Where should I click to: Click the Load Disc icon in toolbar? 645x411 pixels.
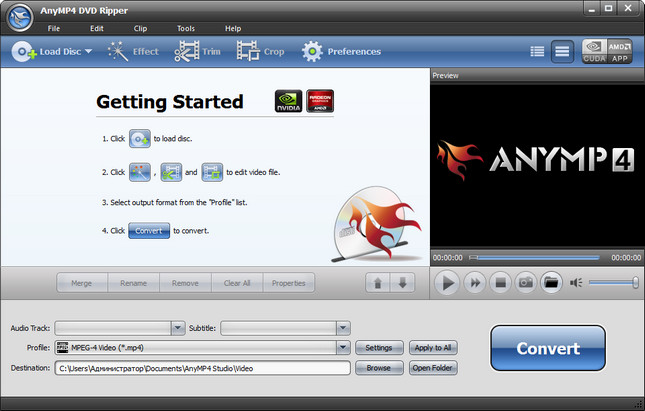coord(24,51)
